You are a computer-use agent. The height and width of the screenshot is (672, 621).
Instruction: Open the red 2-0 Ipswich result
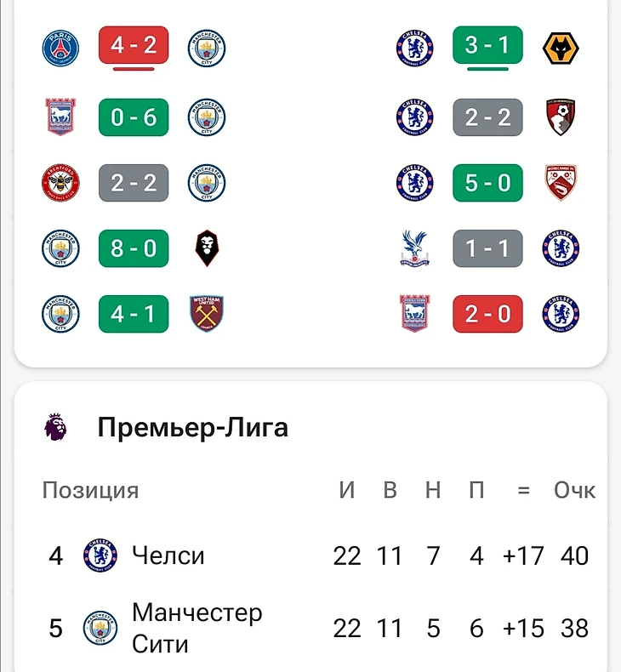coord(487,315)
